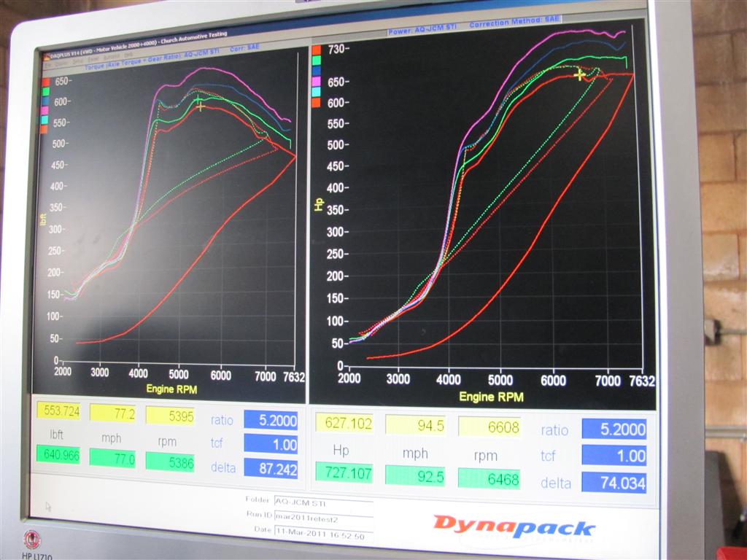Select the top red run swatch in power legend
The height and width of the screenshot is (560, 747).
316,50
